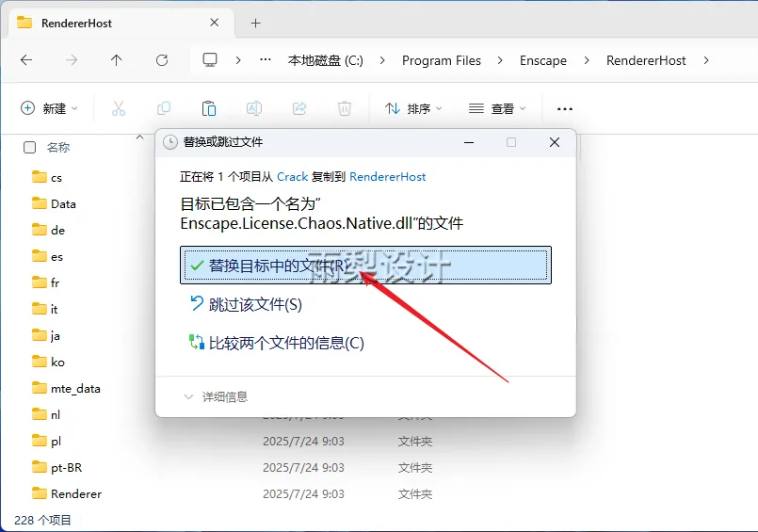Screen dimensions: 758x532
Task: Expand 详细信息 details in the dialog
Action: tap(216, 396)
